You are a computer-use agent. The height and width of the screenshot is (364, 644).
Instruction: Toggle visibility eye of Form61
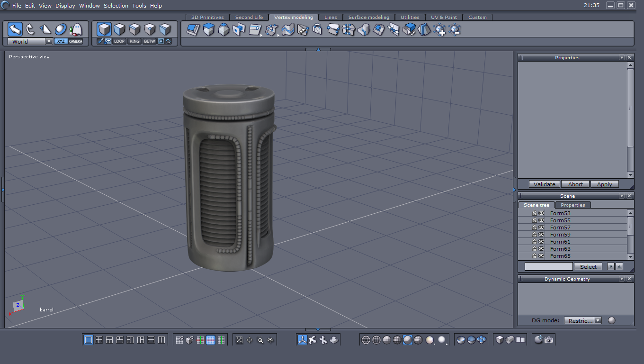pyautogui.click(x=541, y=242)
